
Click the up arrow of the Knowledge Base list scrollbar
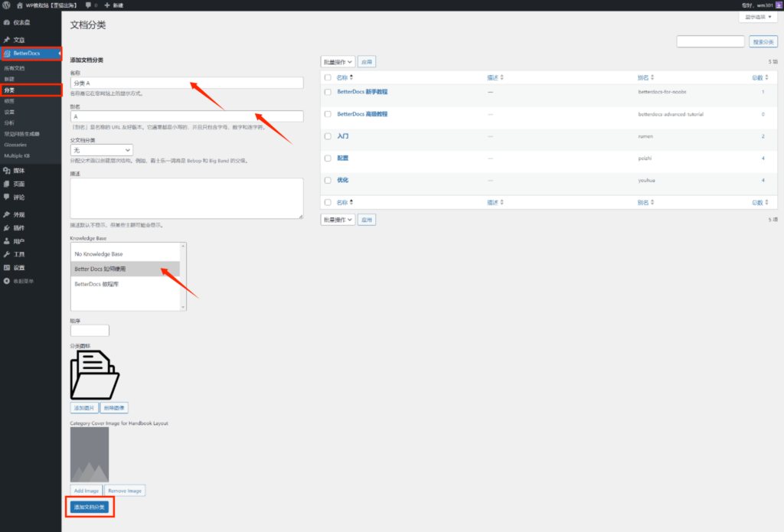[x=183, y=246]
